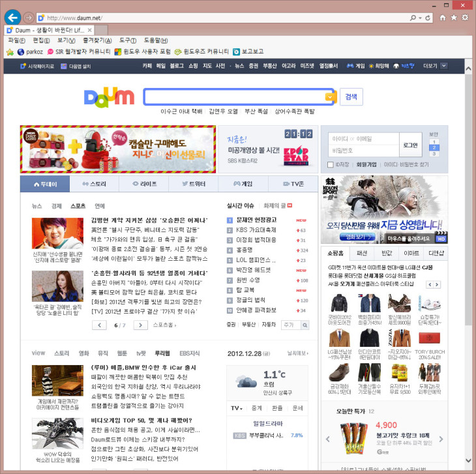Focus the Daum search input box
476x474 pixels.
coord(235,96)
